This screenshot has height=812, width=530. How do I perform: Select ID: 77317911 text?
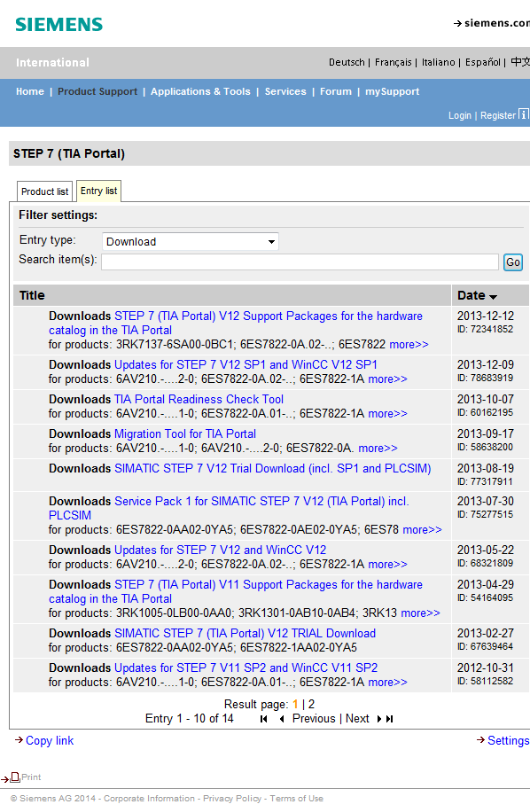coord(485,481)
